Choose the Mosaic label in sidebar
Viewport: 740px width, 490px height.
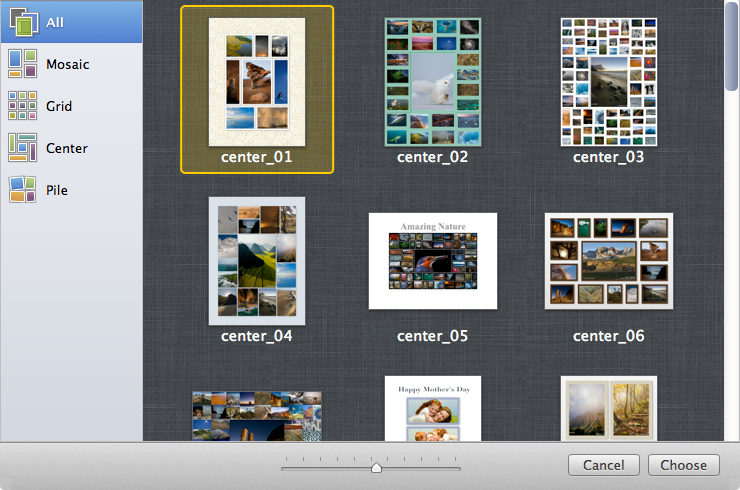(67, 64)
